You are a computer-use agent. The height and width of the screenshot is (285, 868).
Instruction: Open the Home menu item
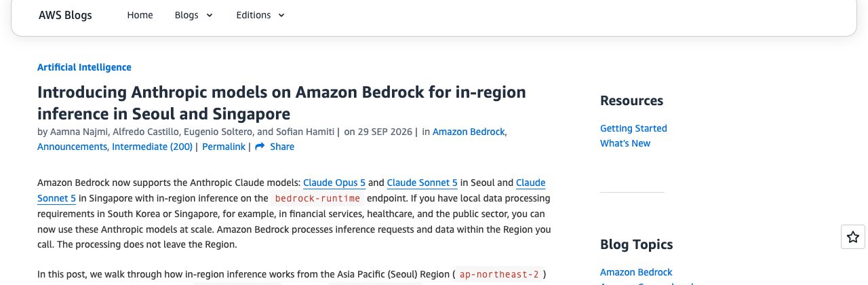[x=140, y=15]
